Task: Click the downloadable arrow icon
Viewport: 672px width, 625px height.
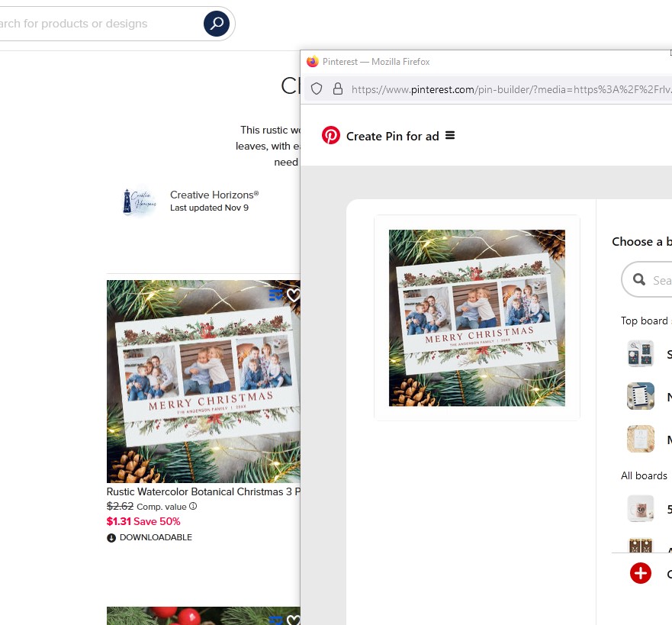Action: tap(111, 537)
